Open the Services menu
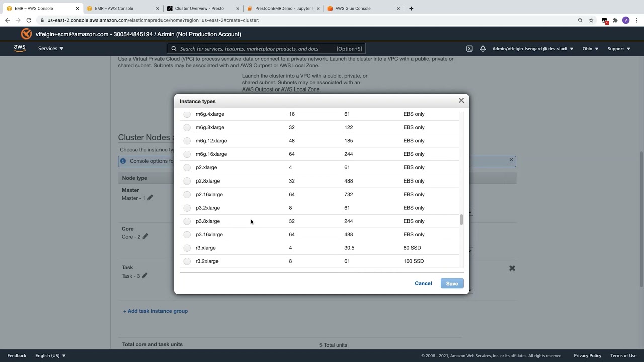The image size is (644, 362). point(51,49)
